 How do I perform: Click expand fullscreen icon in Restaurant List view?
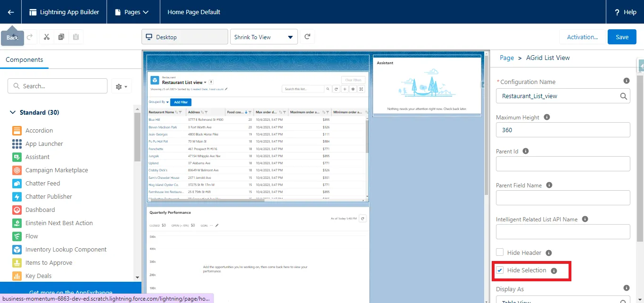point(362,89)
